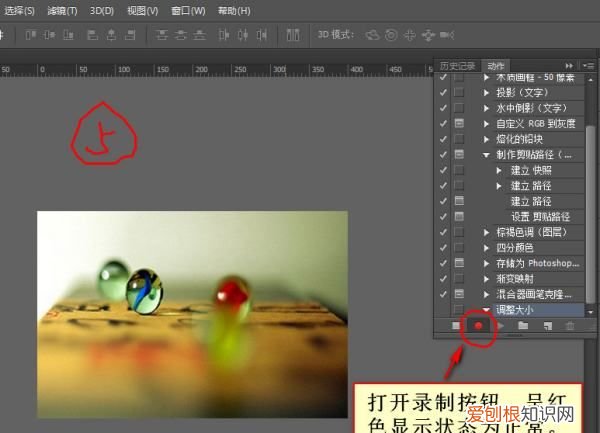Click the Align right edges icon
The height and width of the screenshot is (433, 600).
(x=130, y=35)
